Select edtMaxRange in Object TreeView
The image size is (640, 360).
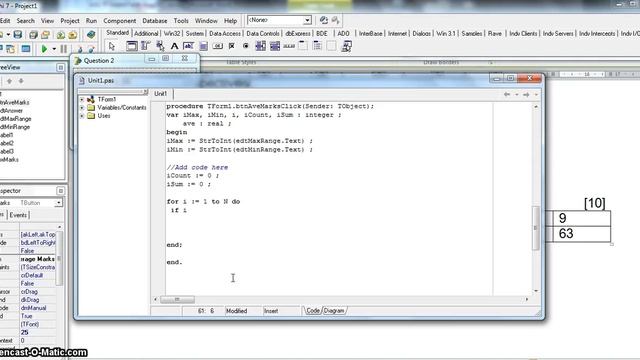(x=16, y=119)
